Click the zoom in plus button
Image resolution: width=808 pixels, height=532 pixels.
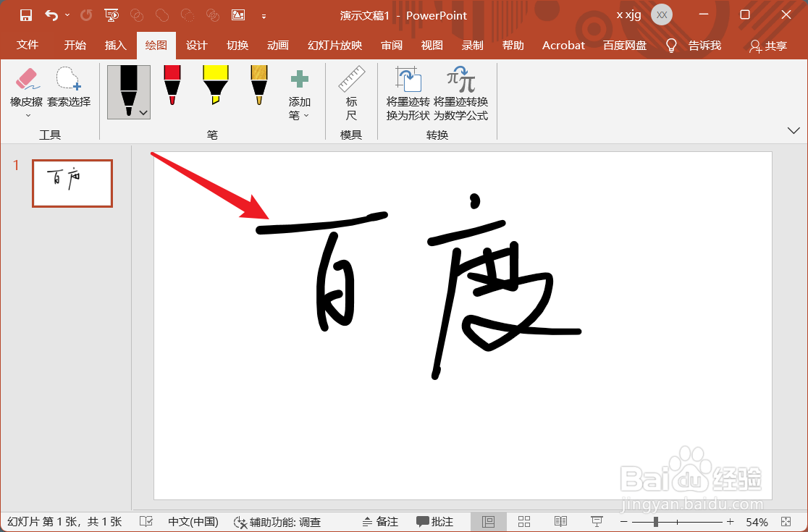(x=731, y=522)
